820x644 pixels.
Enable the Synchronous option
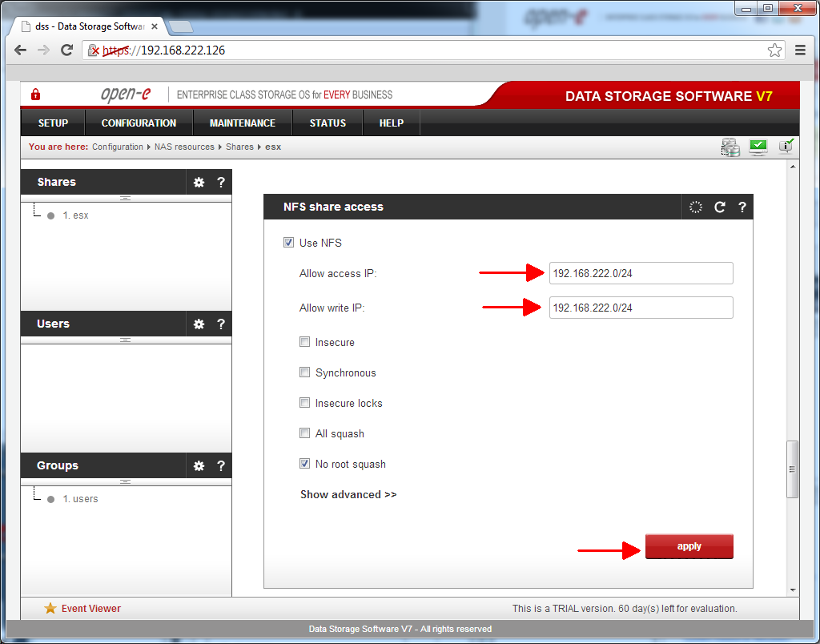click(304, 372)
